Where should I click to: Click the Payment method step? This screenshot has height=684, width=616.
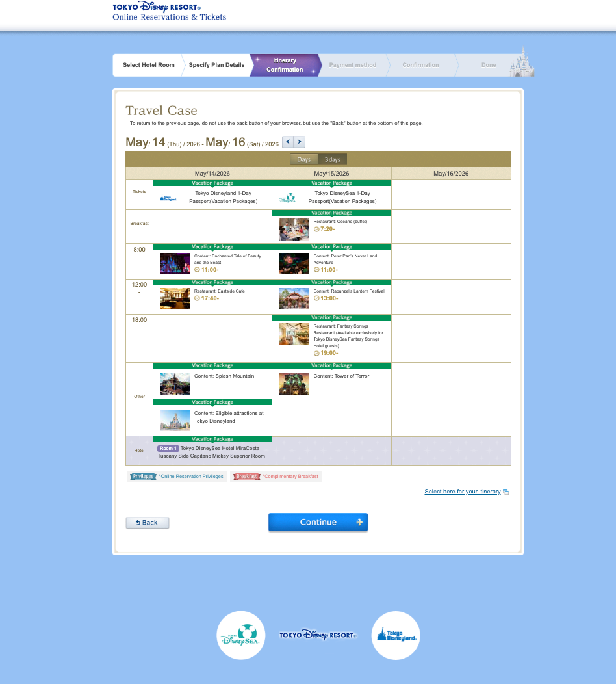click(x=353, y=65)
